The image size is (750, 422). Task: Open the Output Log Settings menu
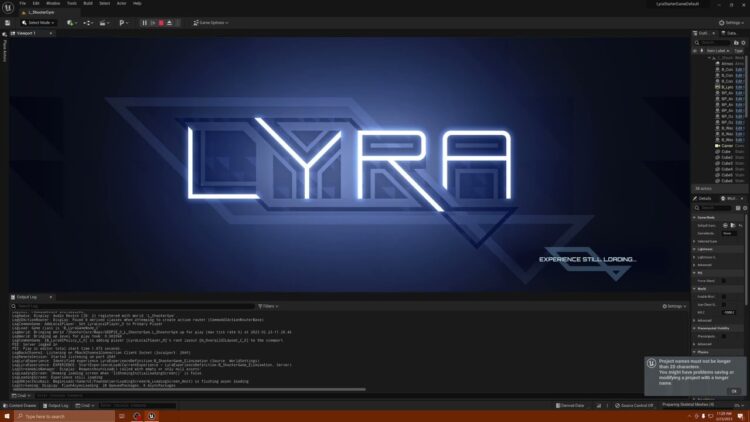(674, 306)
